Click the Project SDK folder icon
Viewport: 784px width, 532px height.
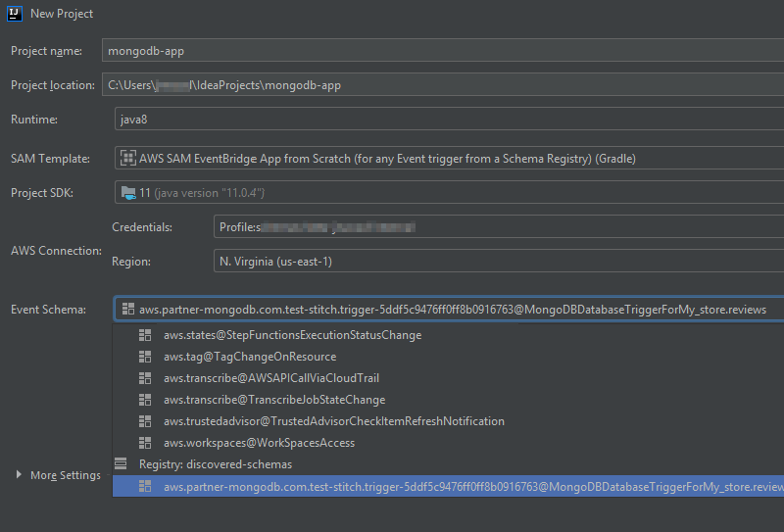click(128, 193)
